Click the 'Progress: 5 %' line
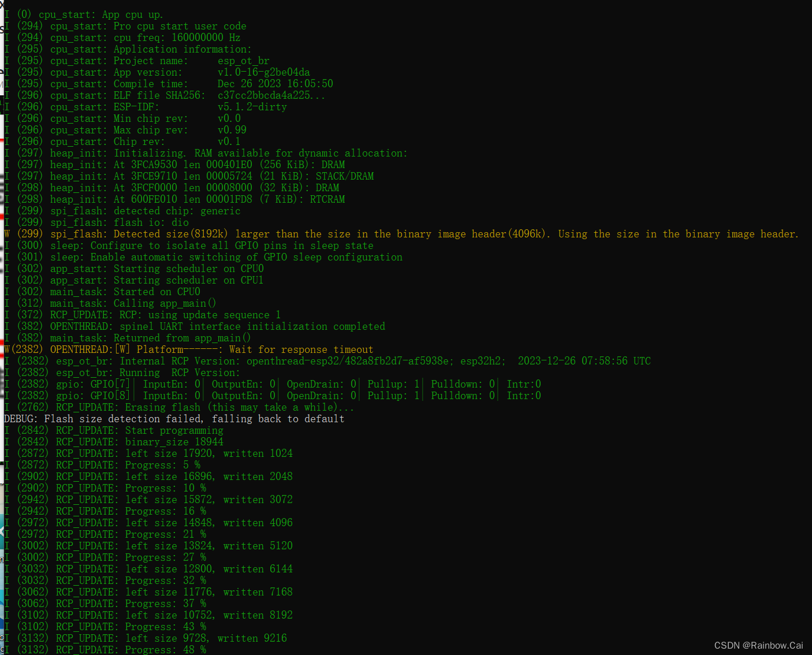812x655 pixels. tap(102, 465)
